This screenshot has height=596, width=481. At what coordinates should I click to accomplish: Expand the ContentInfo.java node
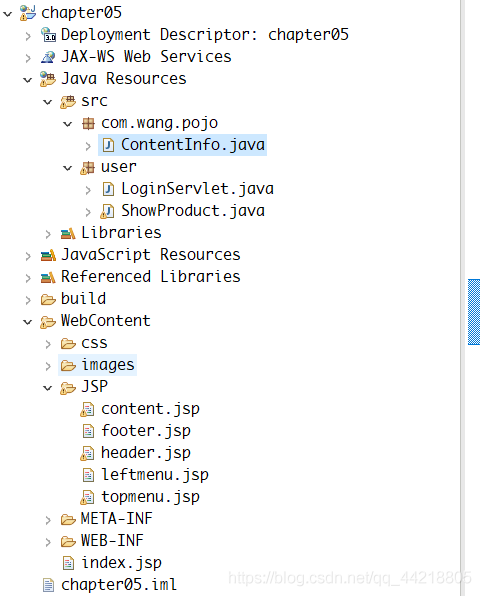click(x=88, y=146)
